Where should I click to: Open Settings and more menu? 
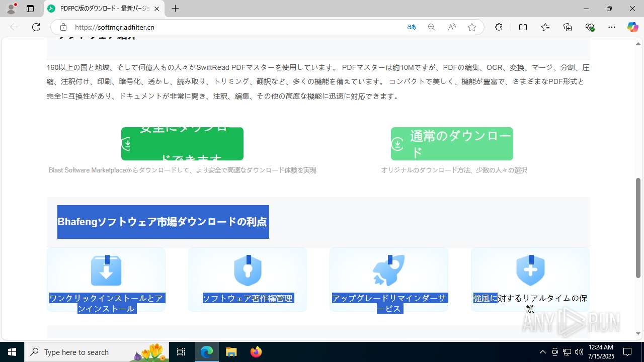pos(612,27)
